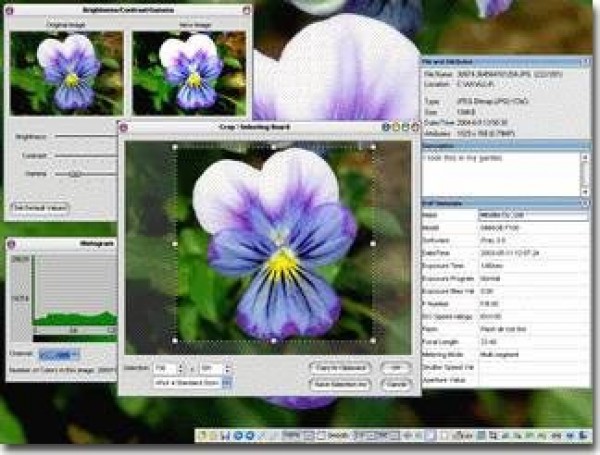Select the Model row in EXIF panel
The image size is (600, 455).
(x=505, y=228)
